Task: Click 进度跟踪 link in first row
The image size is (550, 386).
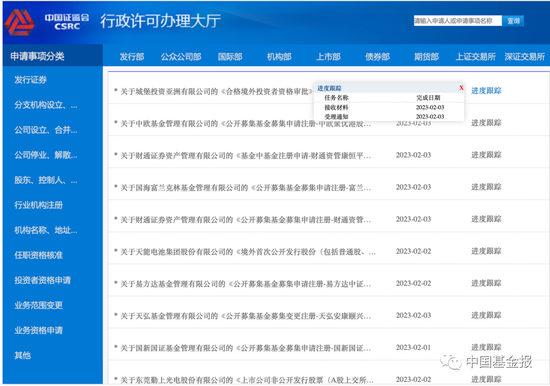Action: pos(486,91)
